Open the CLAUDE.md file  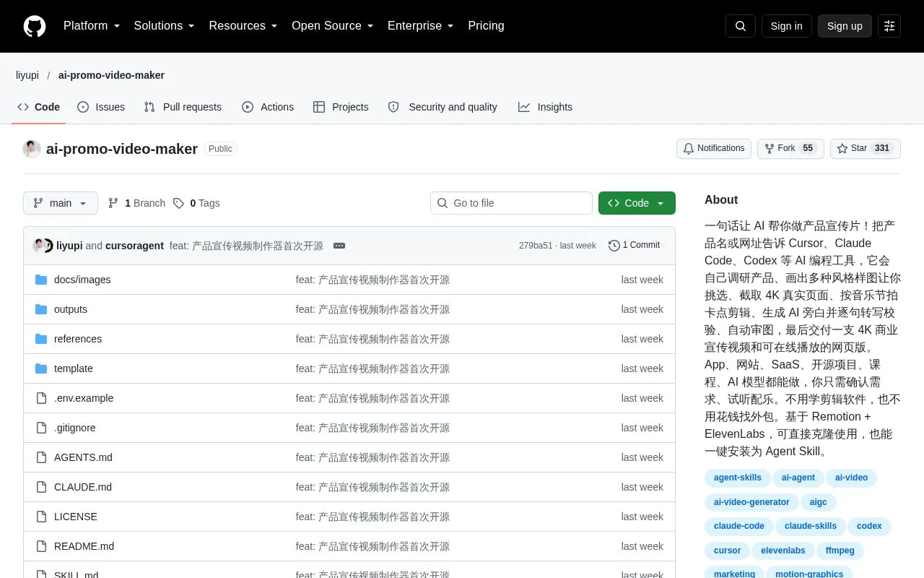click(83, 487)
